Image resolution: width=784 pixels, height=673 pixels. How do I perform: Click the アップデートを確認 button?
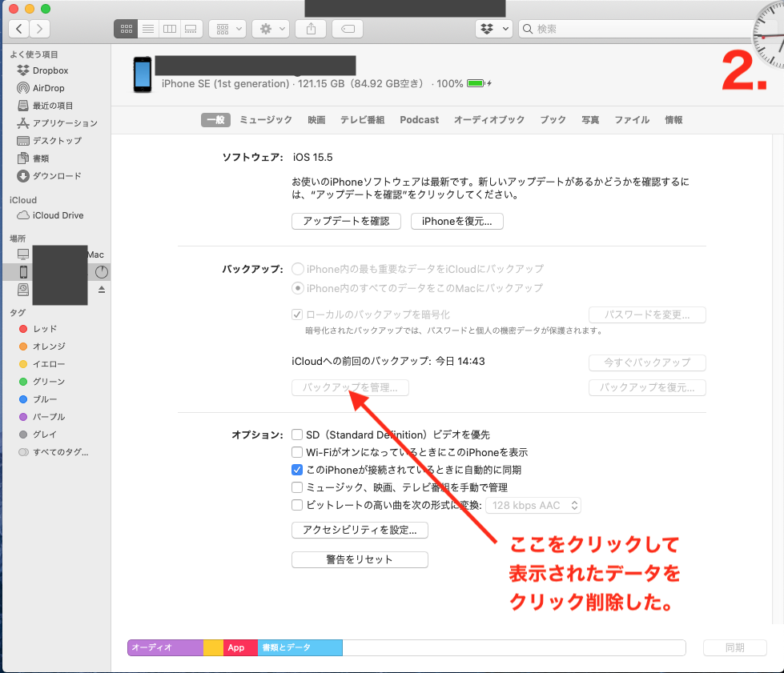click(x=346, y=221)
